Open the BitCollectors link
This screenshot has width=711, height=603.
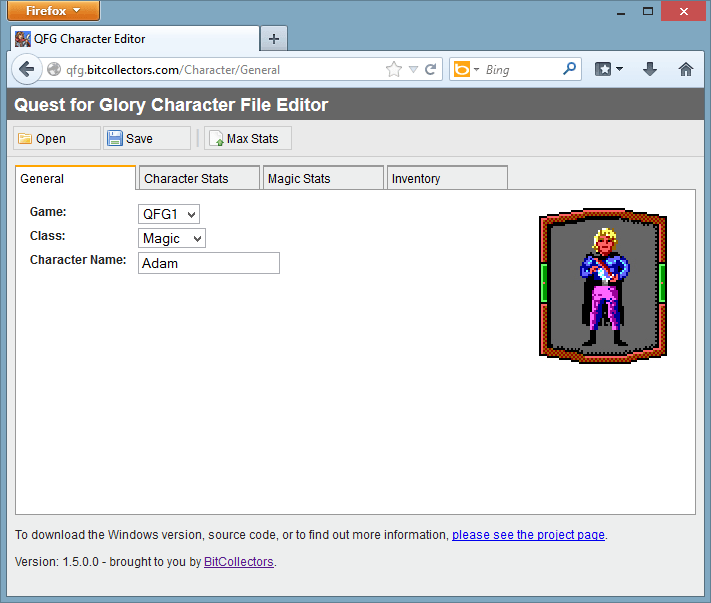239,561
